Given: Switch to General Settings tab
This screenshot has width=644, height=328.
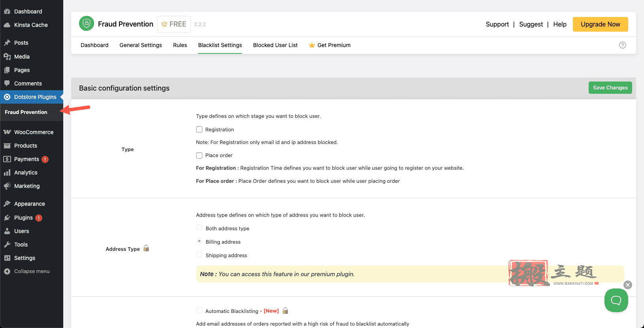Looking at the screenshot, I should (141, 45).
